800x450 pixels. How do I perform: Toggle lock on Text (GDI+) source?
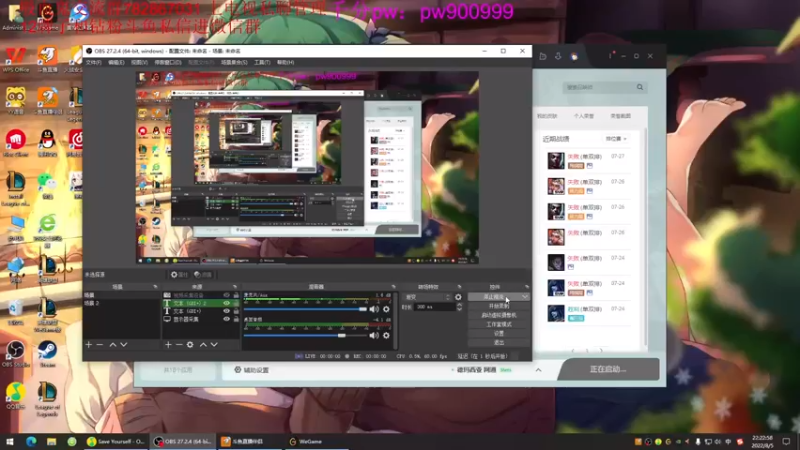(x=236, y=311)
